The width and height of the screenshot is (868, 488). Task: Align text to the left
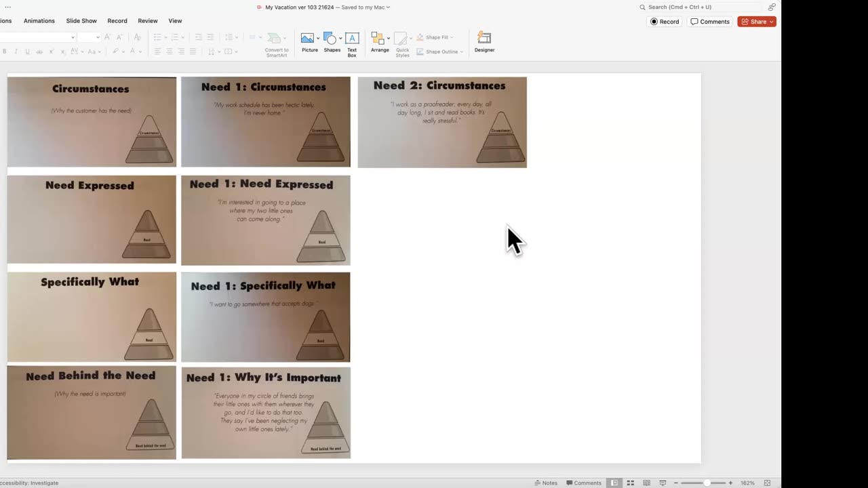(157, 52)
